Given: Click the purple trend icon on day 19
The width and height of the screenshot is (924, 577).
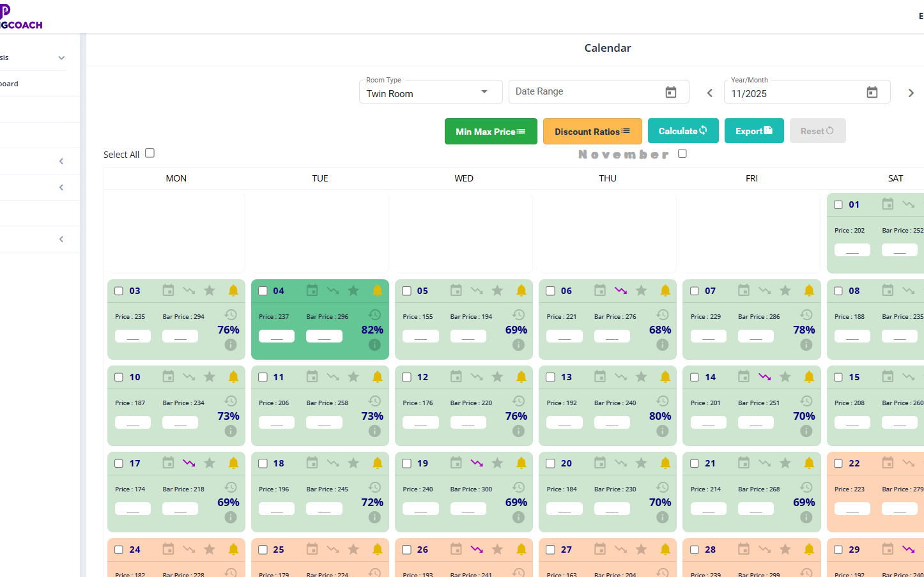Looking at the screenshot, I should pos(477,463).
